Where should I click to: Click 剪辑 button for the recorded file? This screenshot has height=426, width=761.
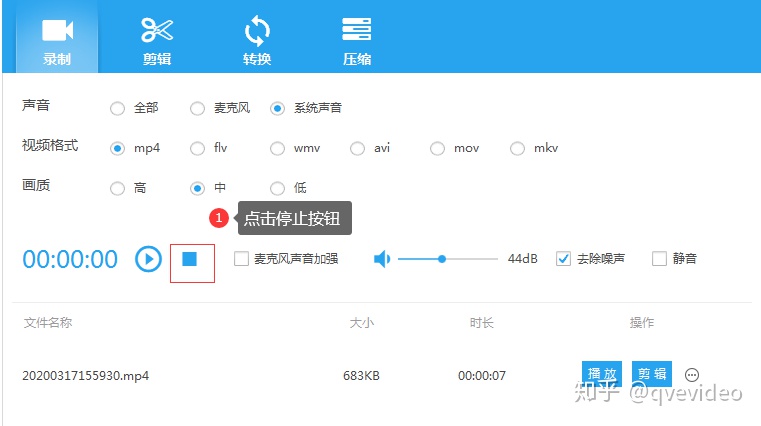pos(652,374)
